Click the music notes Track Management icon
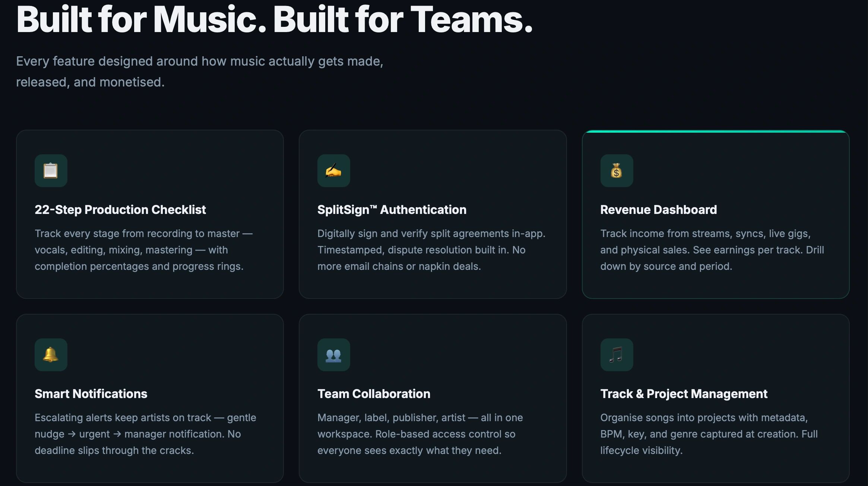This screenshot has height=486, width=868. point(617,355)
